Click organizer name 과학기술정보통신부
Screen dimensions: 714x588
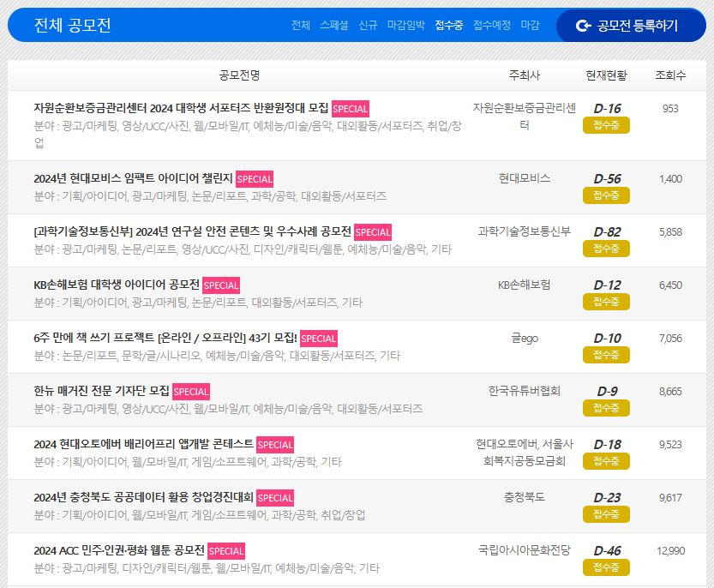[x=525, y=231]
